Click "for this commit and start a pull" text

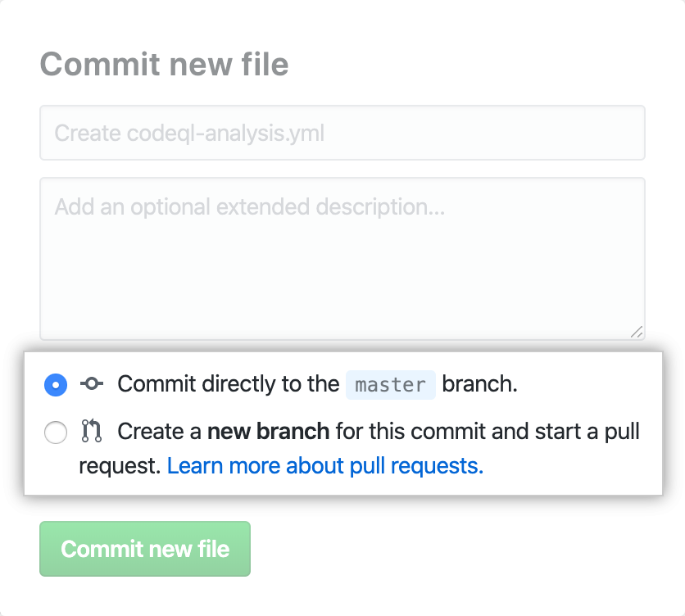(488, 432)
